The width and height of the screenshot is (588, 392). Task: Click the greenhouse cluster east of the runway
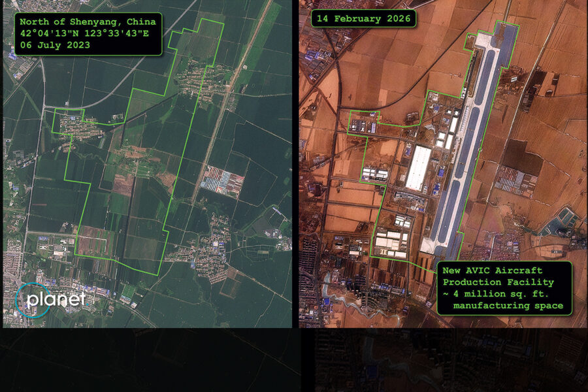[516, 178]
